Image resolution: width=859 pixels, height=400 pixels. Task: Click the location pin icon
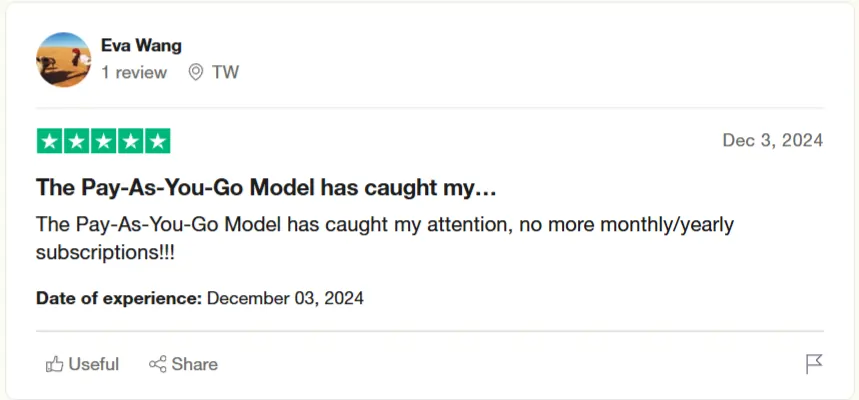(x=196, y=72)
